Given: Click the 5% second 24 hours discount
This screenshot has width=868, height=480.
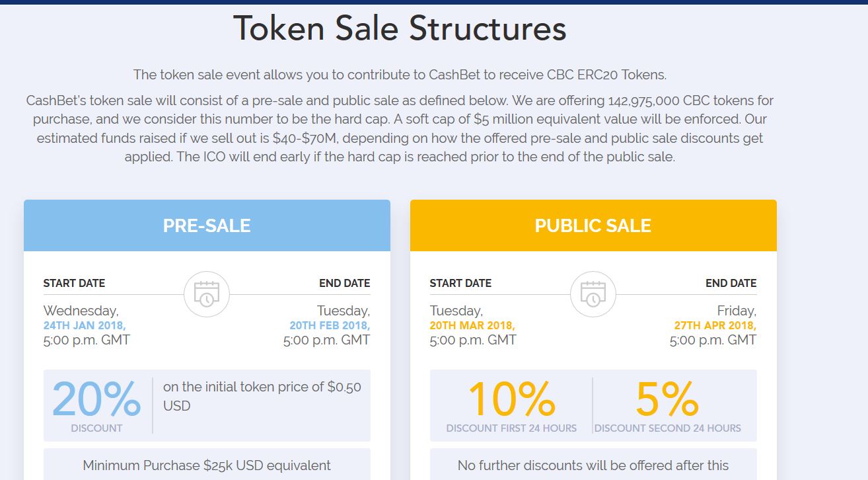Looking at the screenshot, I should pos(667,399).
